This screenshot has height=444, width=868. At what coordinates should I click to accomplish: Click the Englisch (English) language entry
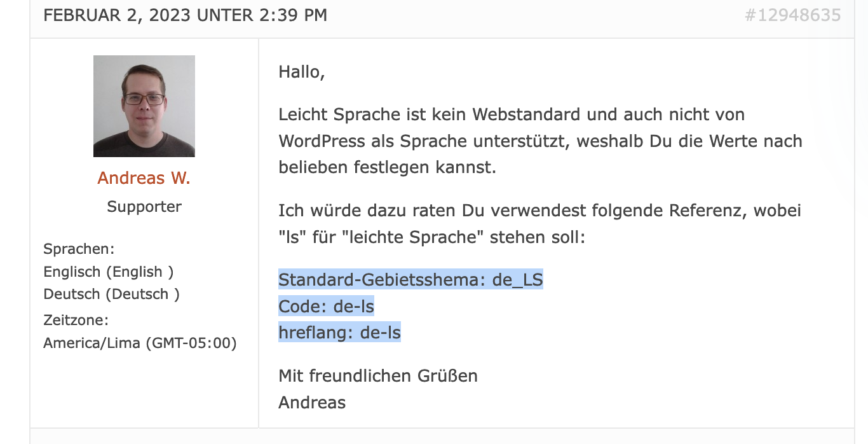coord(109,272)
